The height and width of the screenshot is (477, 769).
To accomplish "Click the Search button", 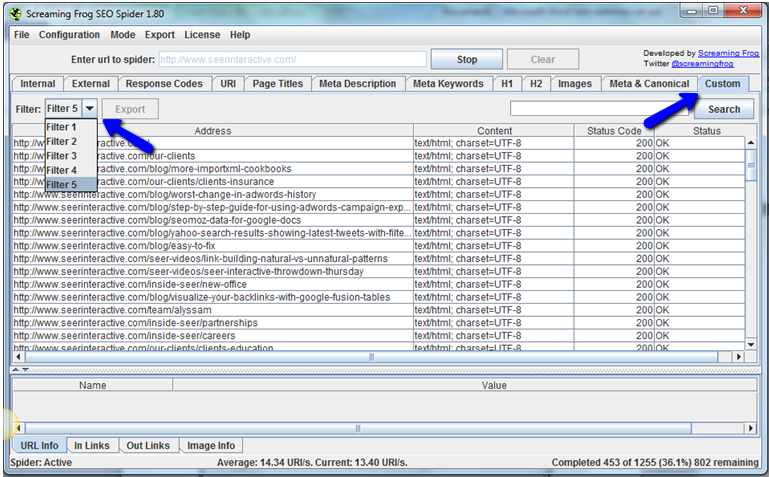I will pyautogui.click(x=723, y=109).
